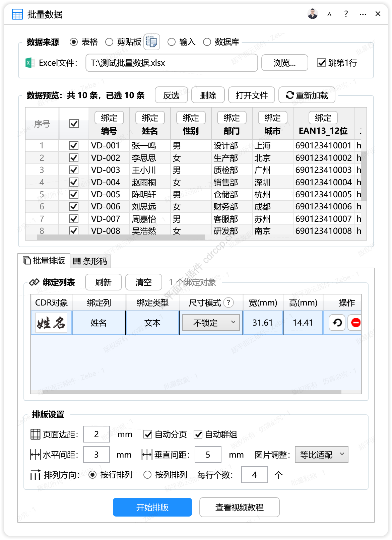Click the vertical spacing icon
The image size is (392, 540).
point(147,455)
